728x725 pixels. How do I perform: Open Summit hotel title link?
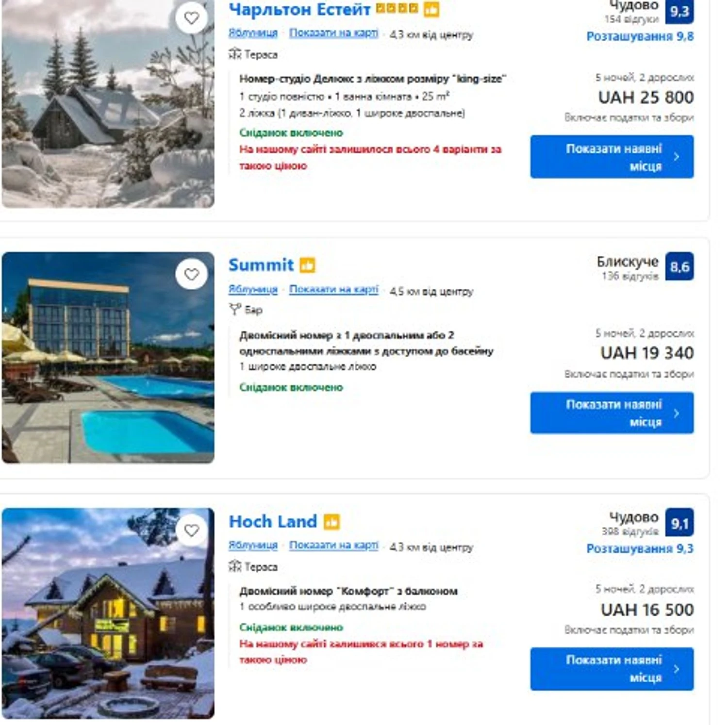[261, 265]
